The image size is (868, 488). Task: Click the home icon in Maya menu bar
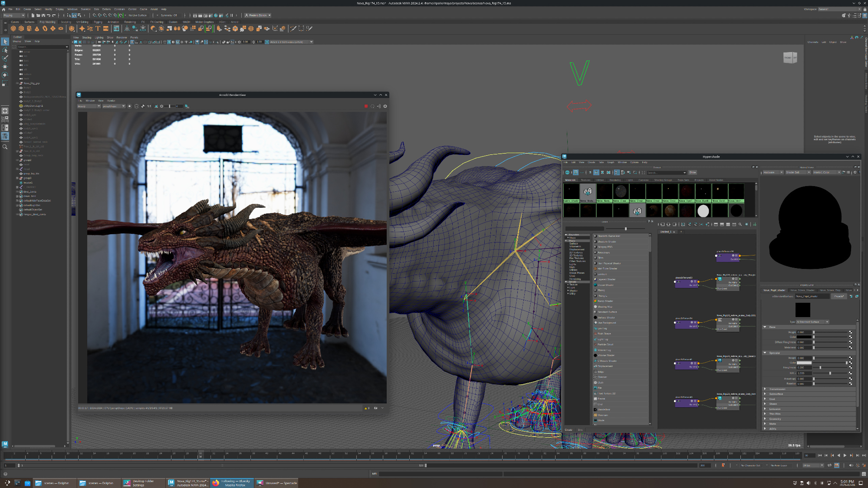point(4,9)
